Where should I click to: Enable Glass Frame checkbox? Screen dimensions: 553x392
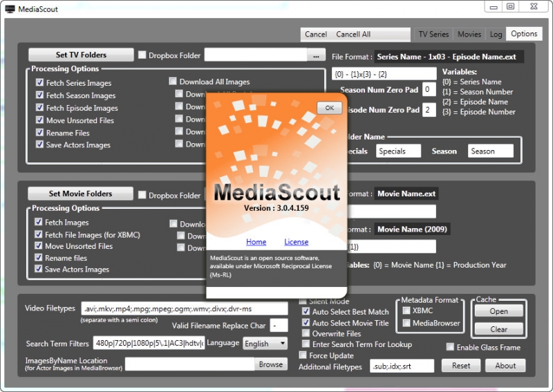click(451, 347)
